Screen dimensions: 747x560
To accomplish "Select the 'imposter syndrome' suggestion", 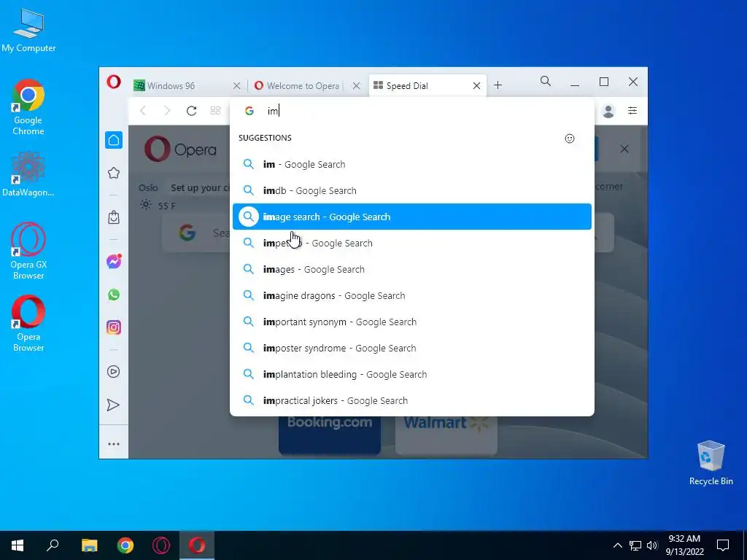I will pyautogui.click(x=412, y=348).
